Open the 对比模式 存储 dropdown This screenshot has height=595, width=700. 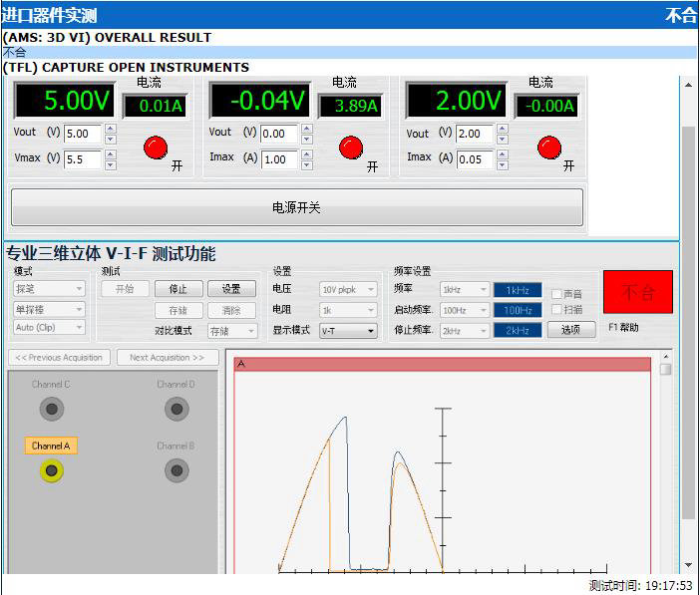click(232, 331)
